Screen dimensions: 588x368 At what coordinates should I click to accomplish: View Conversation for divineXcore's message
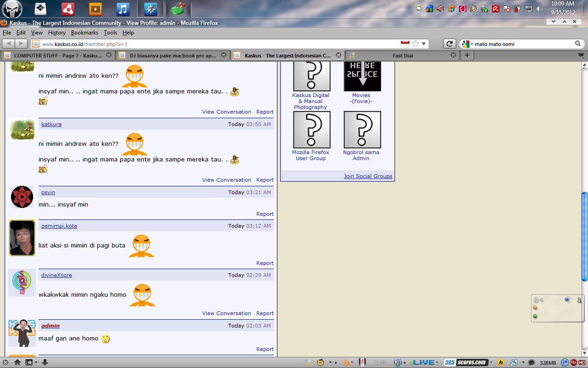coord(226,313)
